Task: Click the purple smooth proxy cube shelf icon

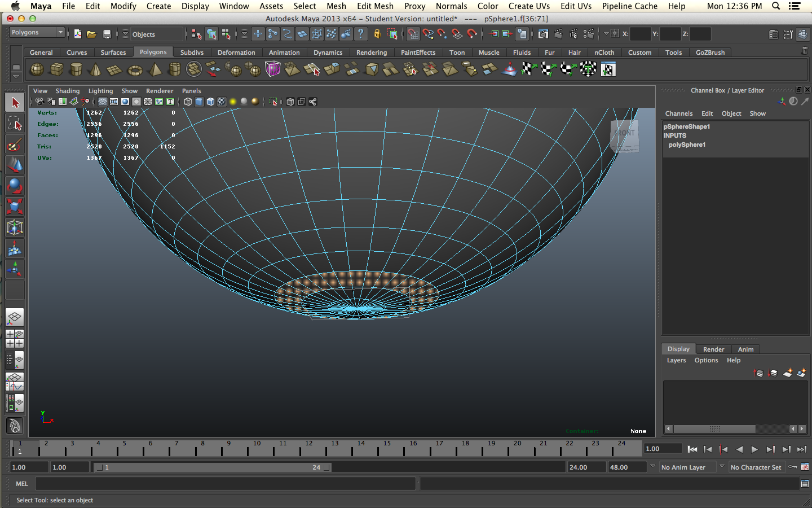Action: [273, 69]
